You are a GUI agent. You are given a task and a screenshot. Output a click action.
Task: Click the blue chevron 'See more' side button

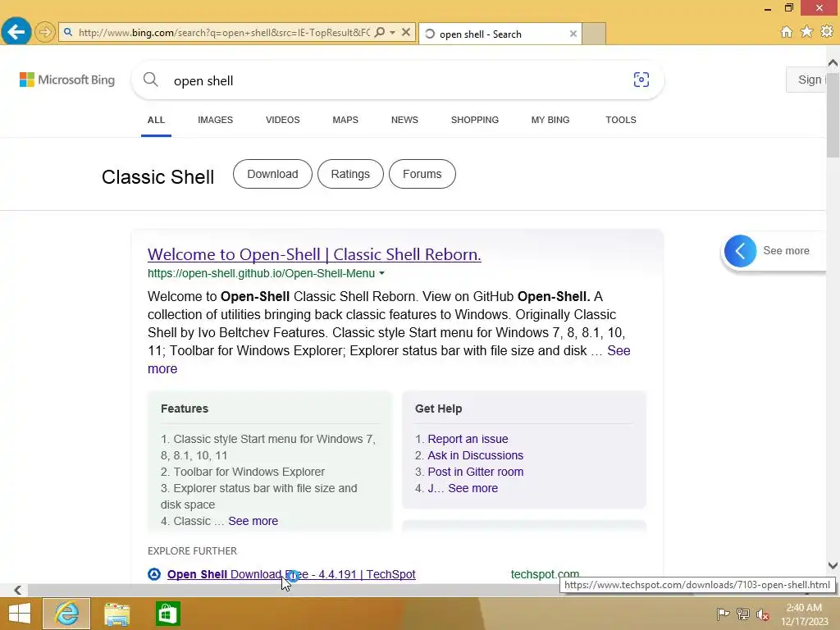tap(741, 251)
